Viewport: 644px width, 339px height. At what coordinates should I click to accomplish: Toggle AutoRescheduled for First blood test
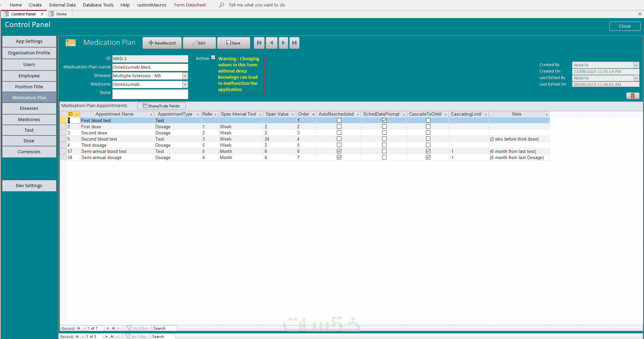339,120
